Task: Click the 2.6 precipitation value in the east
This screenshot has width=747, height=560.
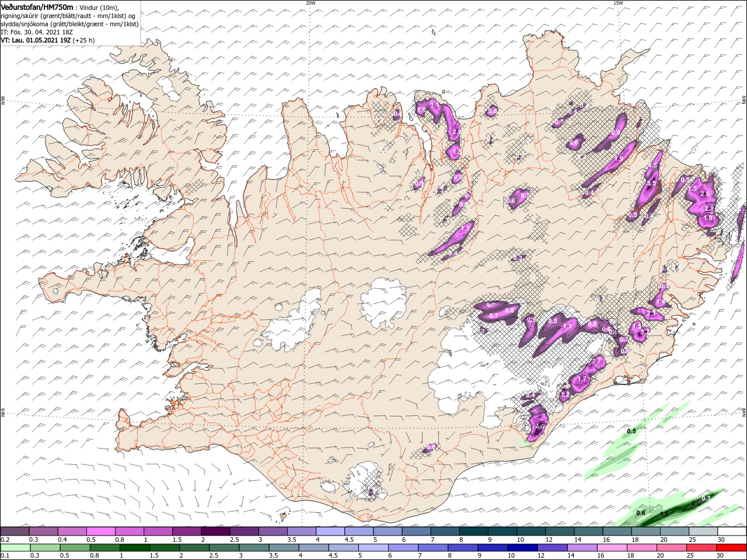Action: tap(704, 194)
